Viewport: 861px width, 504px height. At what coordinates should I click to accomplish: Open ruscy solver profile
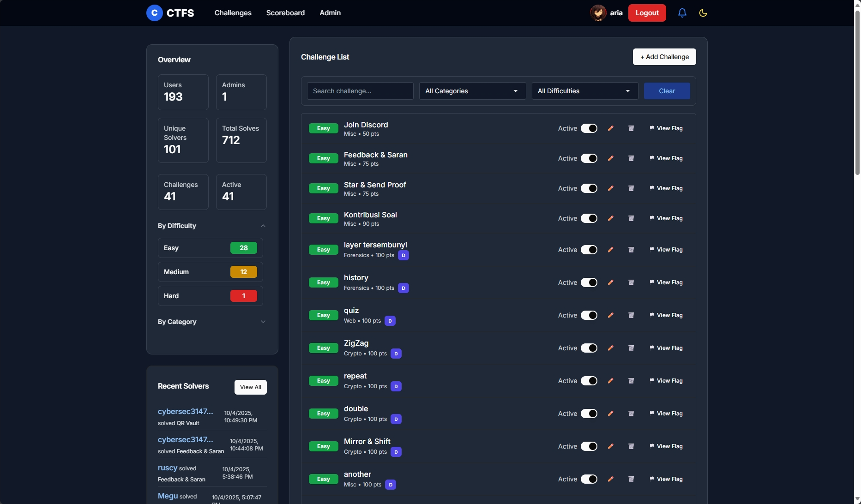(168, 468)
